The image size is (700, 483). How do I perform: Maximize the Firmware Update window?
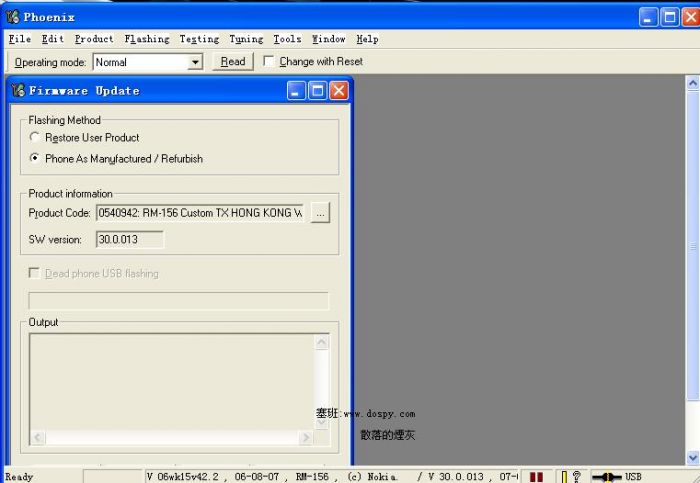(317, 91)
